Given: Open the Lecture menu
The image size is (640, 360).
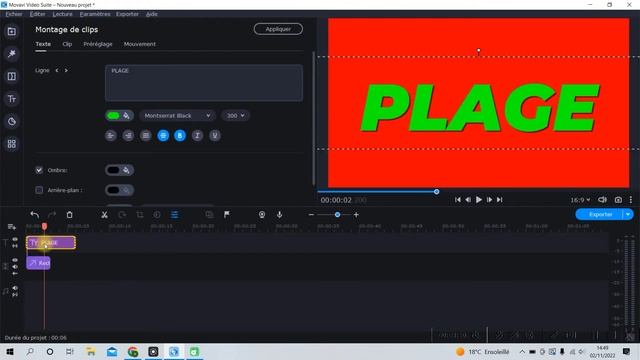Looking at the screenshot, I should pyautogui.click(x=62, y=14).
